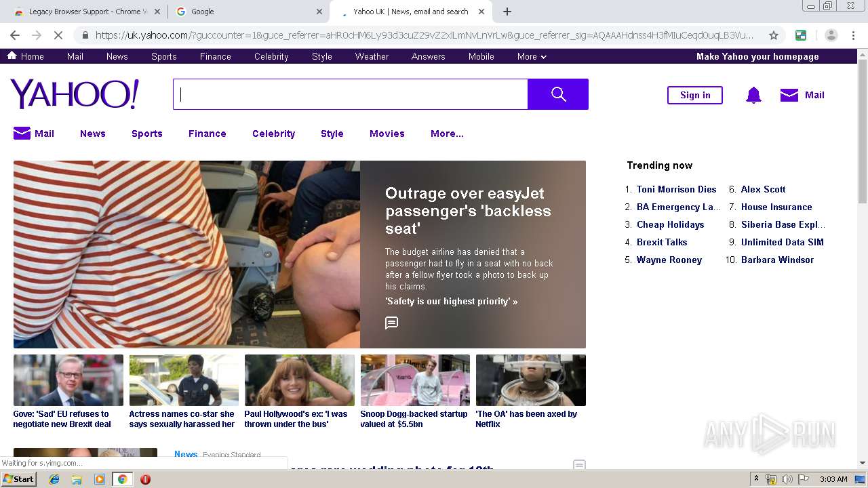The height and width of the screenshot is (488, 868).
Task: Open the easyJet backless seat headline
Action: (x=468, y=211)
